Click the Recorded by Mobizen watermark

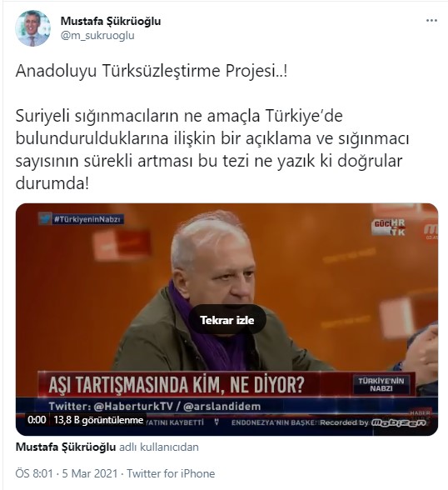click(373, 422)
